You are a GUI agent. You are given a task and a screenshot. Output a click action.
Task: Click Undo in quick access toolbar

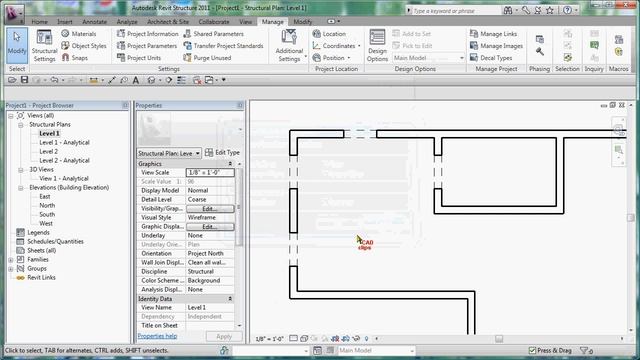[54, 80]
